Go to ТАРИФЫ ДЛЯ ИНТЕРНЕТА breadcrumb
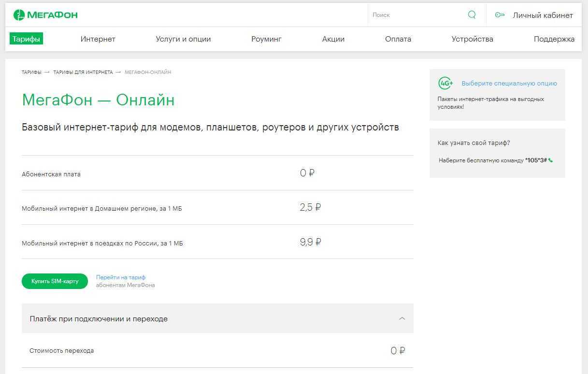The height and width of the screenshot is (374, 588). click(x=83, y=72)
